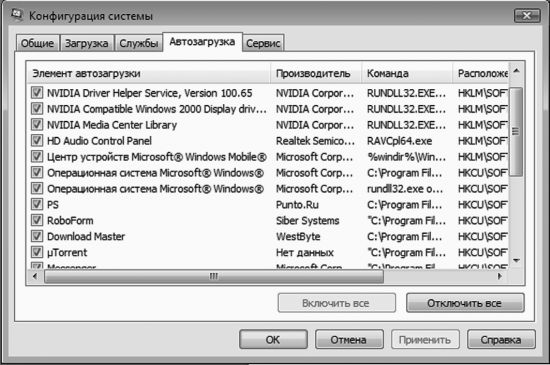Click the horizontal scrollbar thumb
This screenshot has width=550, height=365.
click(214, 276)
